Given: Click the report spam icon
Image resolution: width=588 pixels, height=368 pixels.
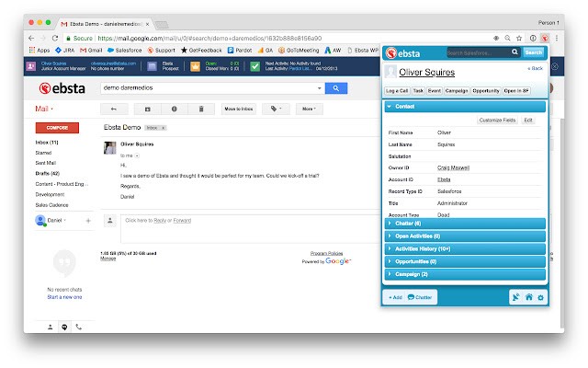Looking at the screenshot, I should (175, 109).
